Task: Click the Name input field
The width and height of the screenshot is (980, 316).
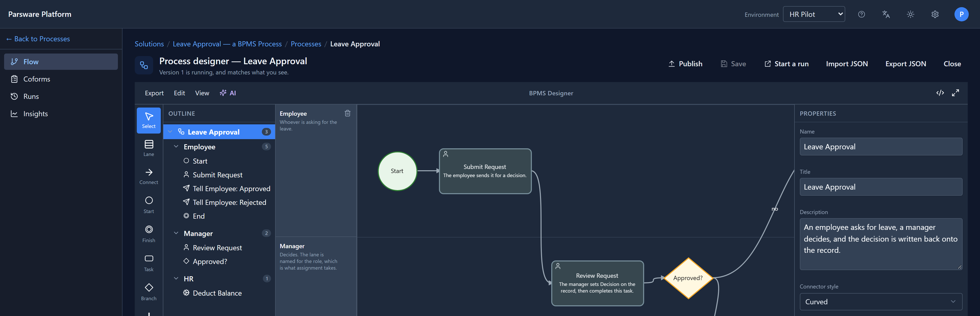Action: (881, 147)
